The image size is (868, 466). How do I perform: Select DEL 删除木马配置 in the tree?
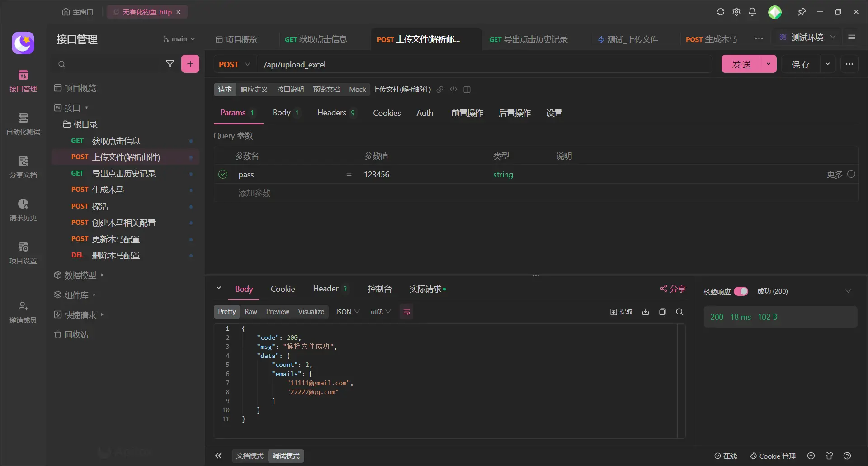pos(126,255)
